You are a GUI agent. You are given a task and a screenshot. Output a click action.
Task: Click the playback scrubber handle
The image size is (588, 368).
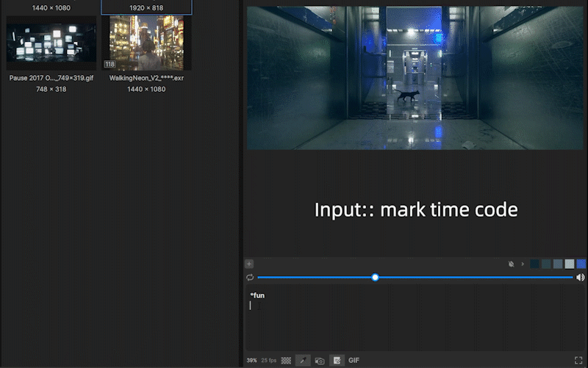point(375,278)
